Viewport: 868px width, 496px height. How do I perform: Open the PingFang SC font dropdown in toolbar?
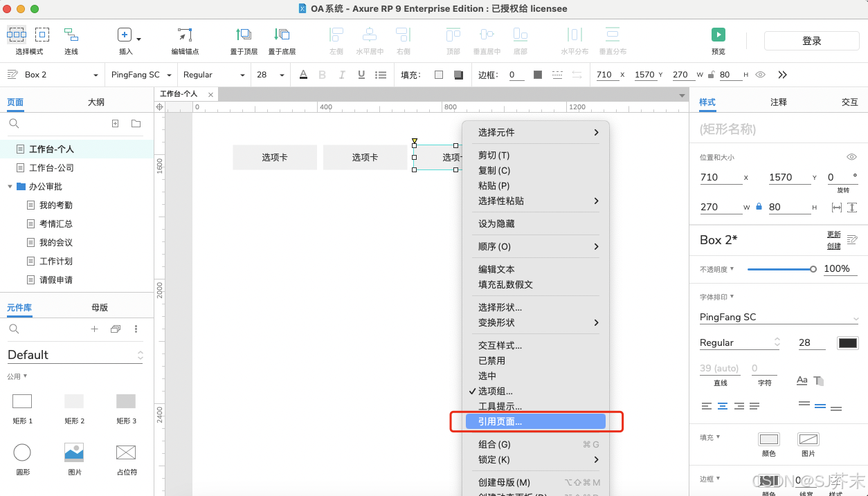click(x=141, y=75)
